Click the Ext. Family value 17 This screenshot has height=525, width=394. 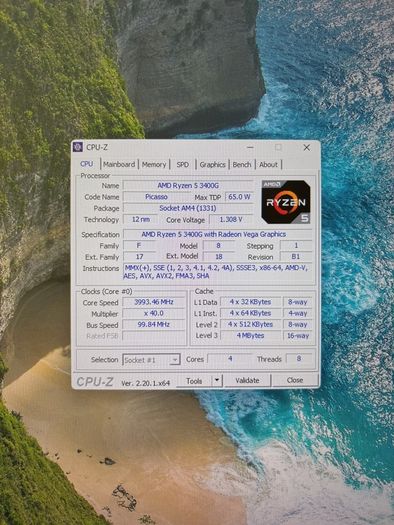click(139, 257)
